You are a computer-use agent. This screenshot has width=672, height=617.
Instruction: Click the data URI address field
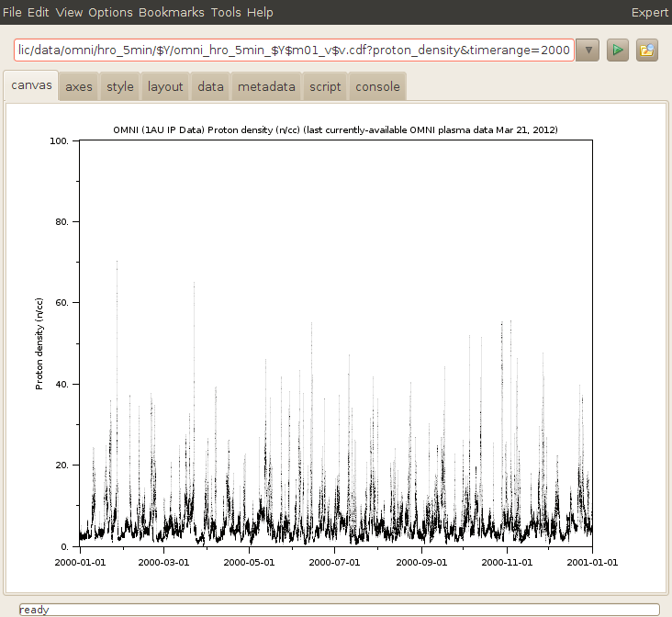click(294, 50)
